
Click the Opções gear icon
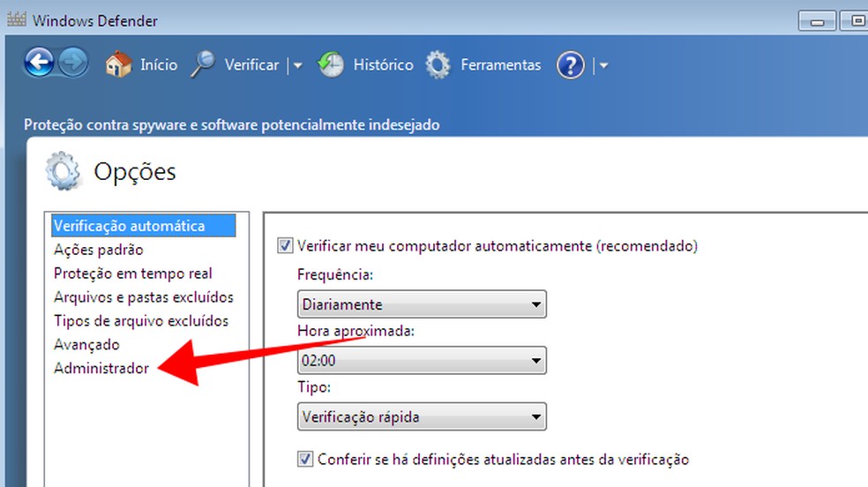coord(63,171)
